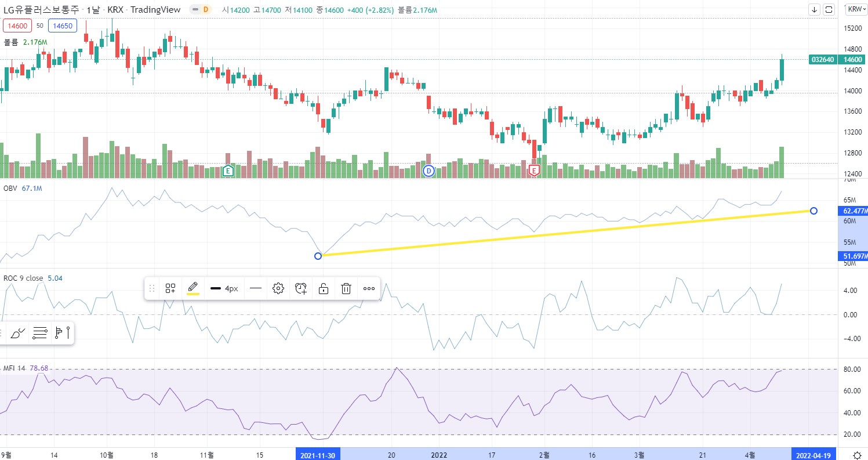Screen dimensions: 868x460
Task: Click the orange D status indicator
Action: pyautogui.click(x=205, y=10)
